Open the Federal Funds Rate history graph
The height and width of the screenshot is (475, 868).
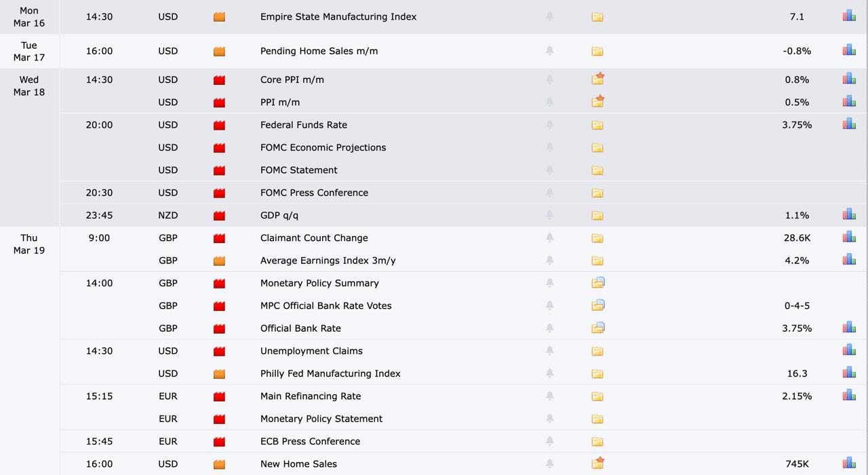click(x=849, y=124)
